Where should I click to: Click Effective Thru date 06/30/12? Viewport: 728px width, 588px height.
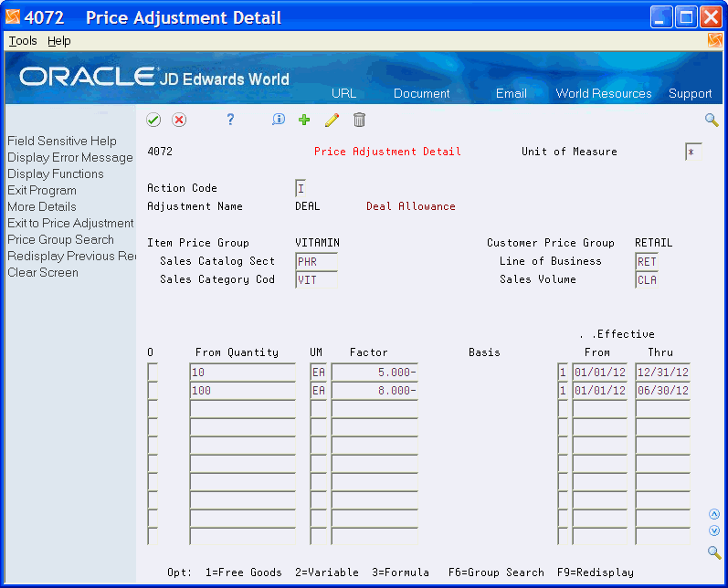point(662,390)
